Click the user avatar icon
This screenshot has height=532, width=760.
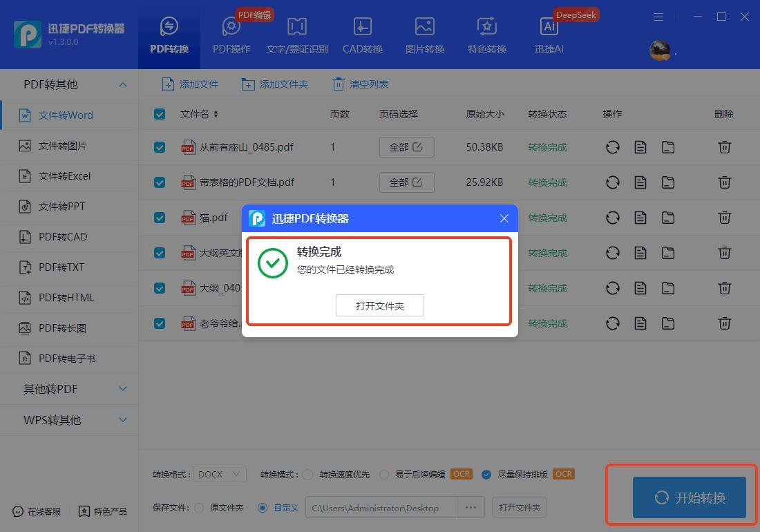(660, 50)
